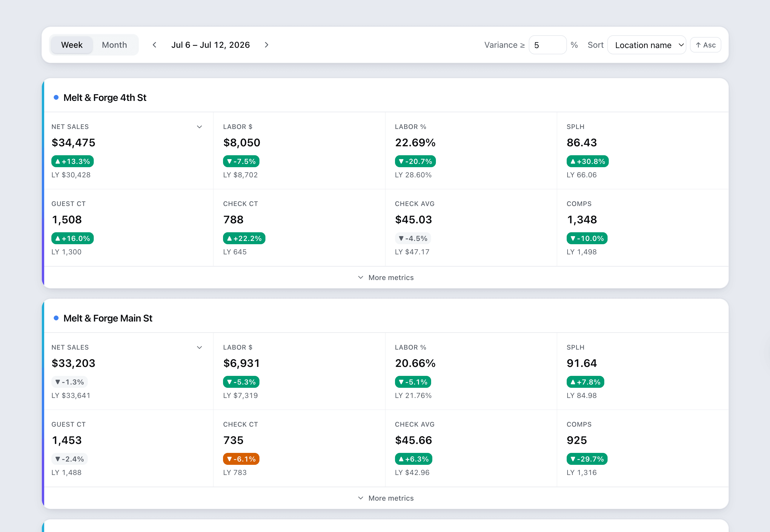The image size is (770, 532).
Task: Click the 22.69% labor percent value
Action: click(x=415, y=143)
